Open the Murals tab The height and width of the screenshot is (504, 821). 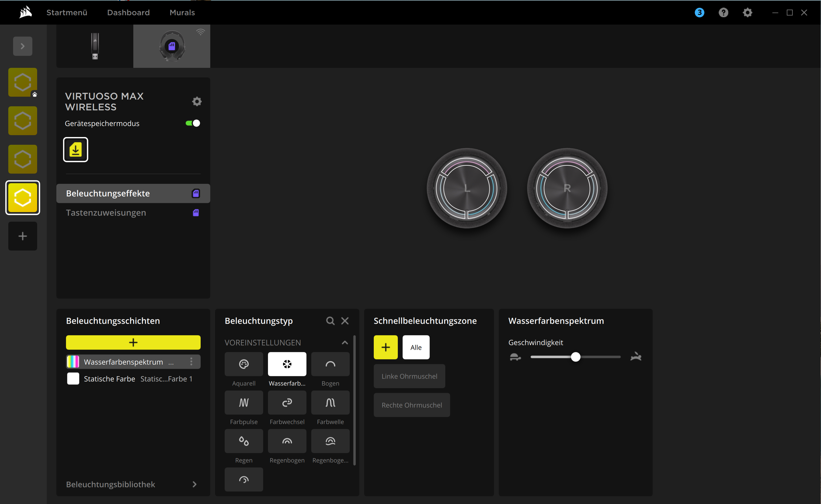182,13
